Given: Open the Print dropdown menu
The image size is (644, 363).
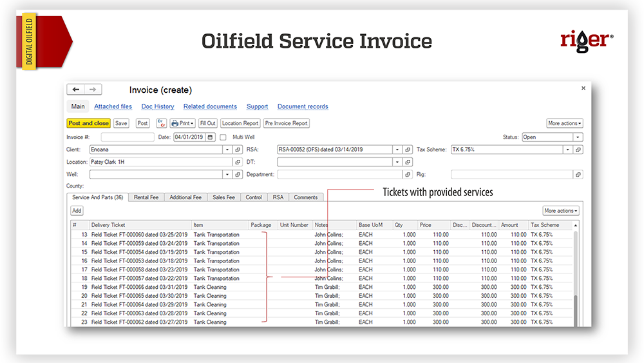Looking at the screenshot, I should (x=183, y=123).
